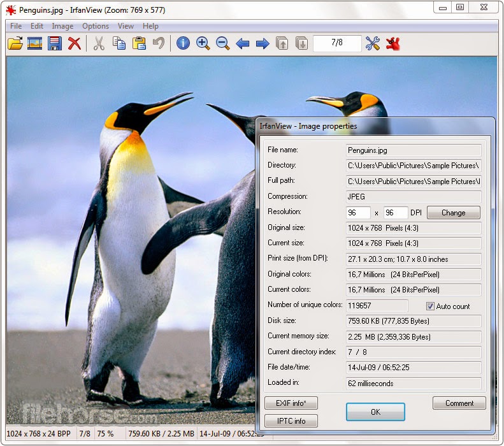The image size is (504, 446).
Task: Click the File date/time value field
Action: [414, 368]
